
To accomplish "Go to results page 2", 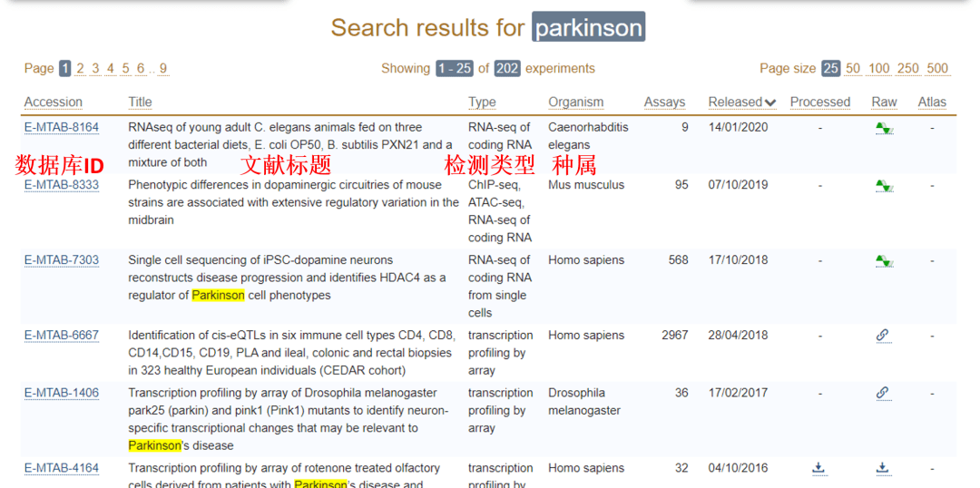I will click(x=81, y=68).
